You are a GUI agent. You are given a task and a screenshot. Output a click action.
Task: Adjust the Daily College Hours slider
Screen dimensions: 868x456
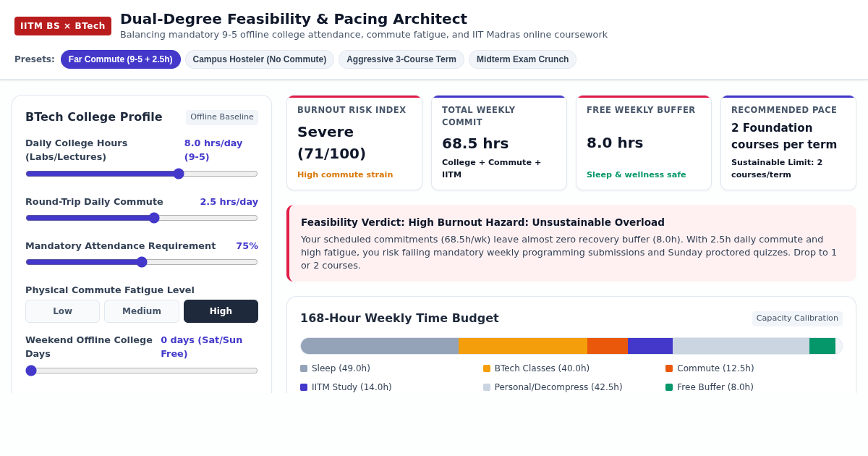pyautogui.click(x=142, y=174)
